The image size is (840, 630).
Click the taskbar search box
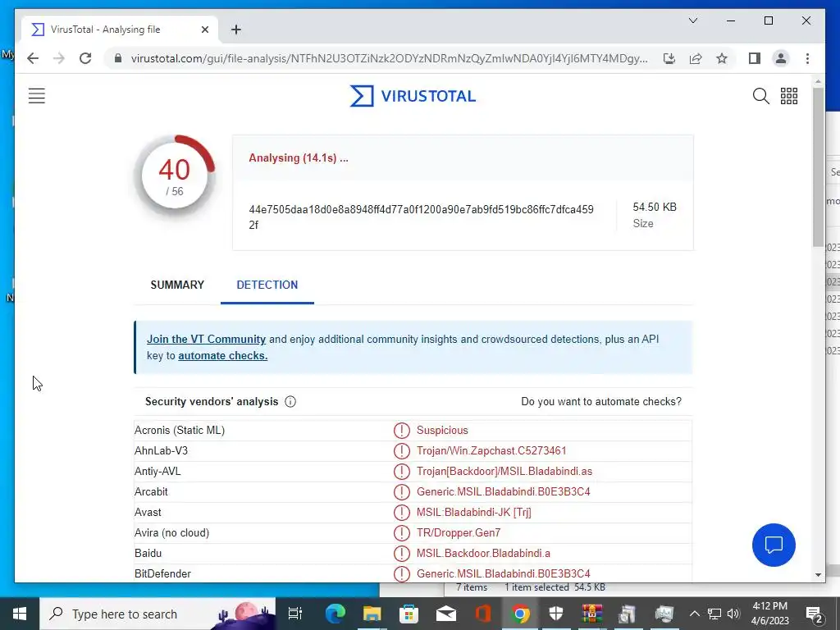pos(157,614)
